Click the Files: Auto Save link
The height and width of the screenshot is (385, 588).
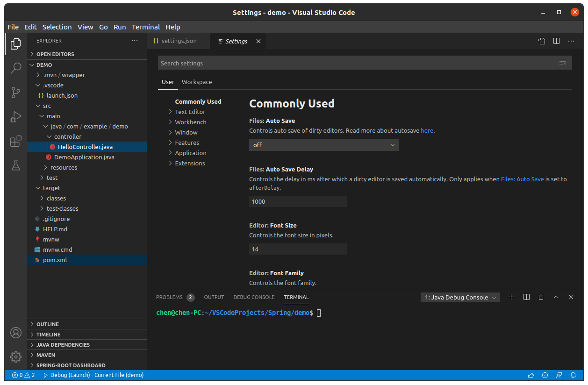tap(522, 179)
